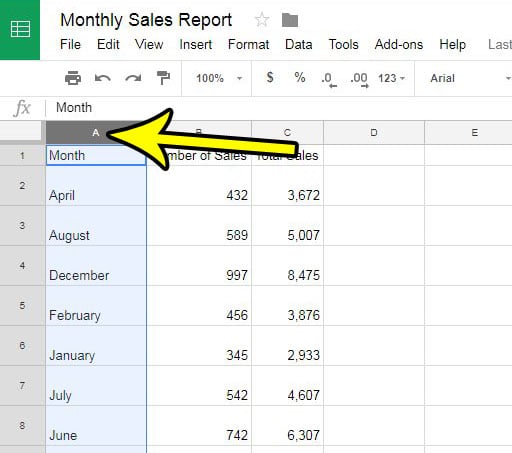512x453 pixels.
Task: Select column E header
Action: click(x=468, y=133)
